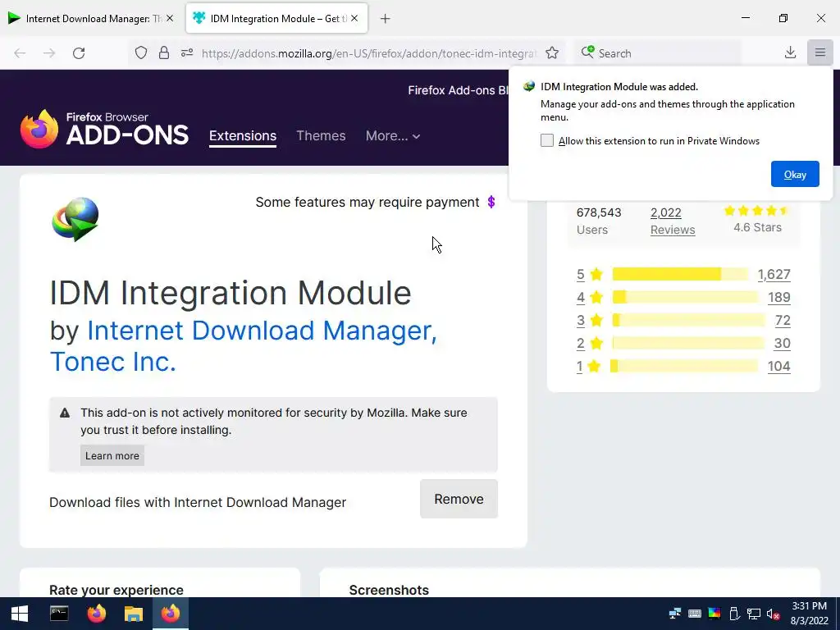The height and width of the screenshot is (630, 840).
Task: Open first Firefox icon on taskbar
Action: [97, 614]
